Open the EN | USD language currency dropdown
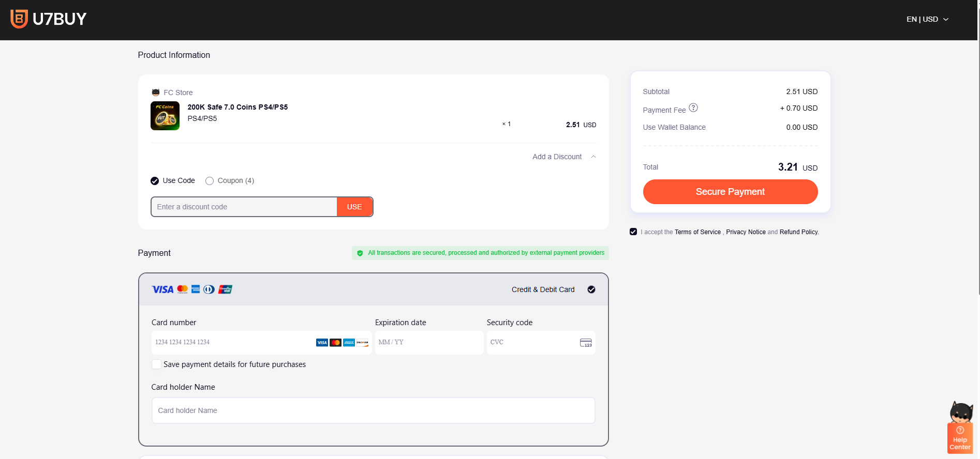The height and width of the screenshot is (459, 980). (x=927, y=19)
